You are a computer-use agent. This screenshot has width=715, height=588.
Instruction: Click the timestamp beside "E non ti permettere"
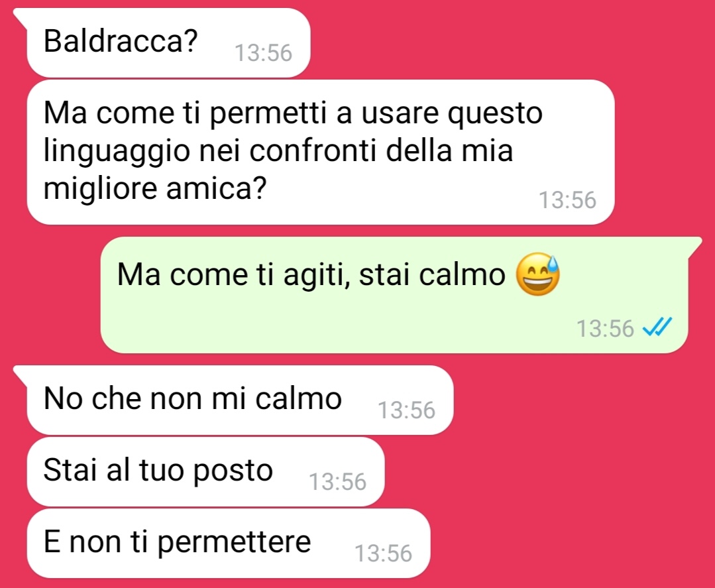coord(383,554)
